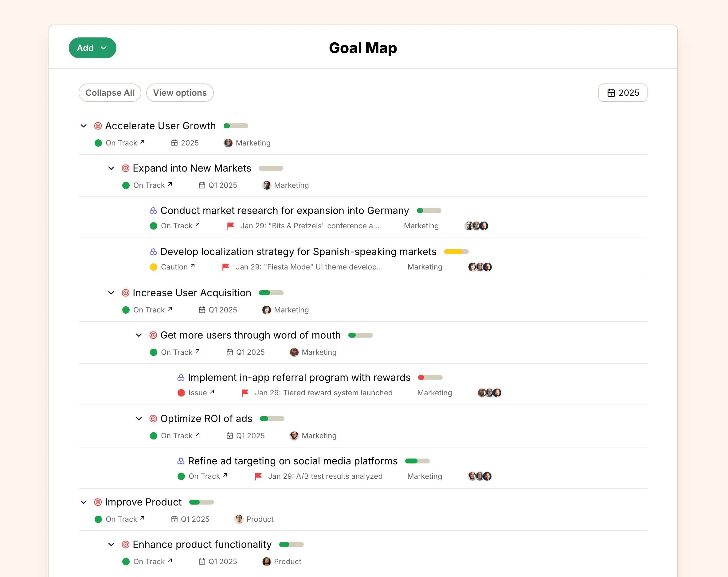Click the project icon beside Conduct market research
Image resolution: width=728 pixels, height=577 pixels.
[x=153, y=210]
